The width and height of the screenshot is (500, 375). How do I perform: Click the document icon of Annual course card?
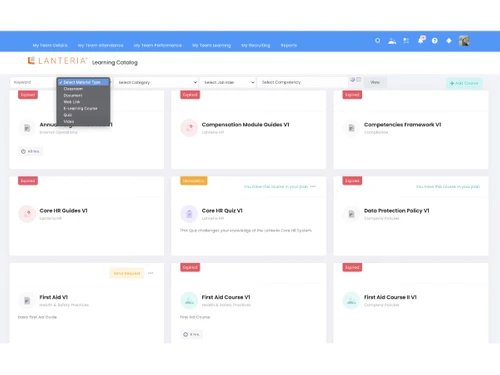tap(27, 128)
